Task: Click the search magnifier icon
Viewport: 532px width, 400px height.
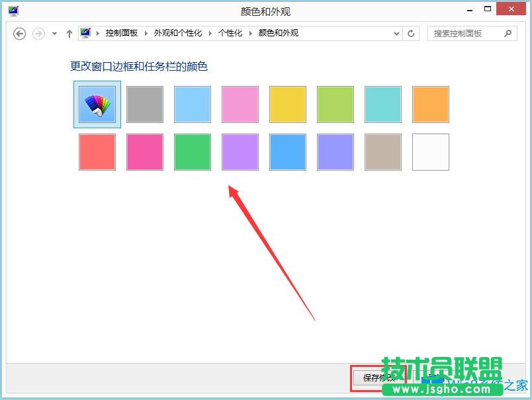Action: point(506,33)
